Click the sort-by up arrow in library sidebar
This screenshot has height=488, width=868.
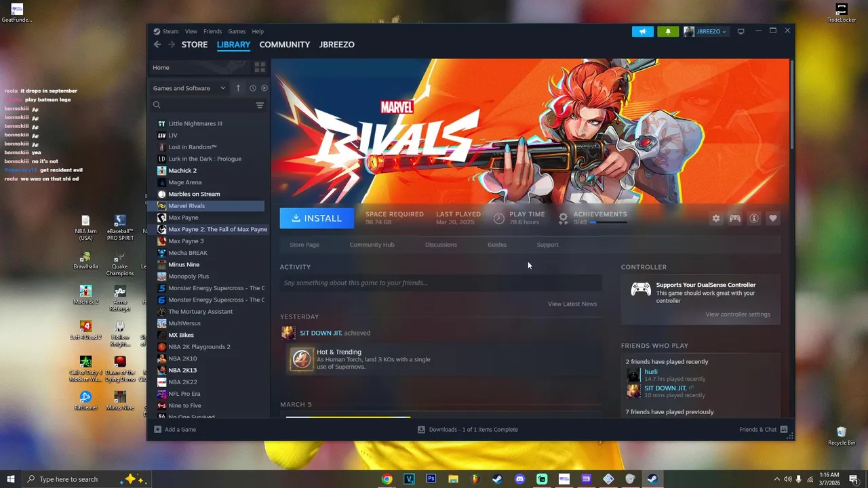click(238, 88)
